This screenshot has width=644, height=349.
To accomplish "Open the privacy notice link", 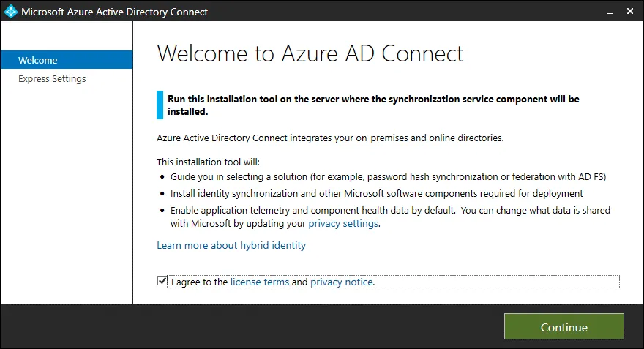I will click(342, 282).
